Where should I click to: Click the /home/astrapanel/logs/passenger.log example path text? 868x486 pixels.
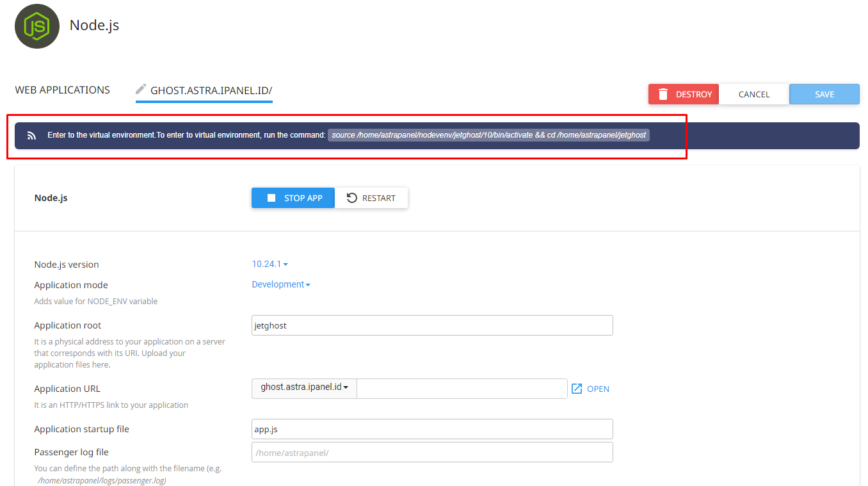(x=102, y=480)
